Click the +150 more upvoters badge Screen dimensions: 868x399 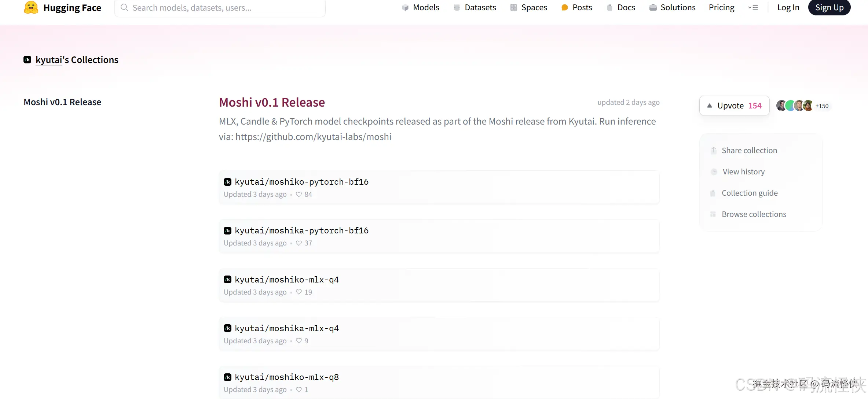click(822, 106)
